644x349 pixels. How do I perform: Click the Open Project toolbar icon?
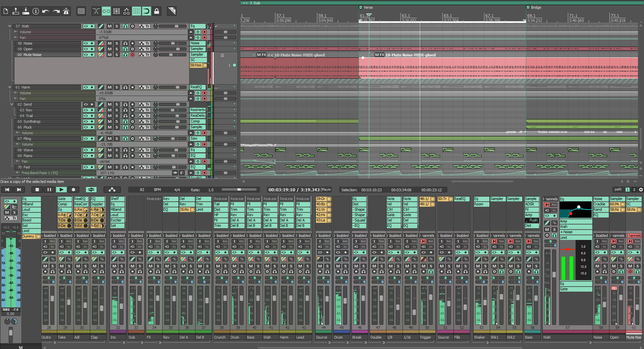coord(16,11)
